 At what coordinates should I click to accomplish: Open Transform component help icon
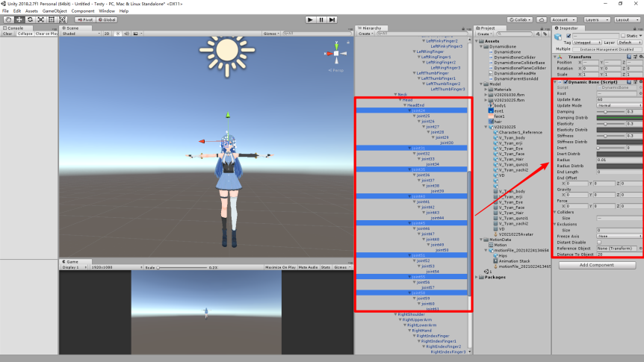pos(629,57)
